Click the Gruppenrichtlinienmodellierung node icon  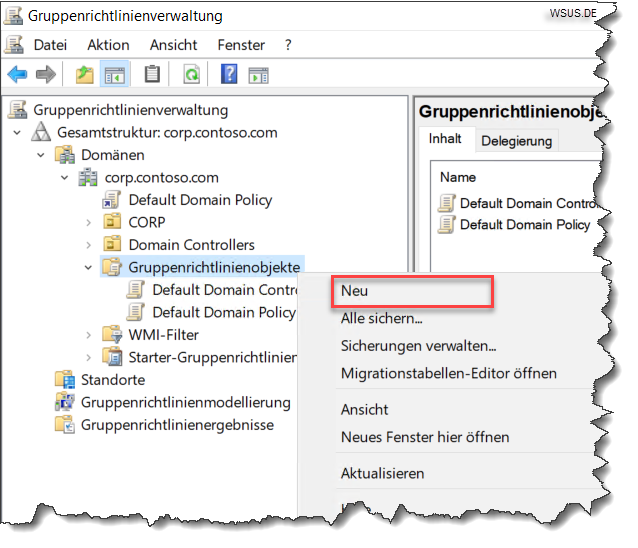point(65,402)
